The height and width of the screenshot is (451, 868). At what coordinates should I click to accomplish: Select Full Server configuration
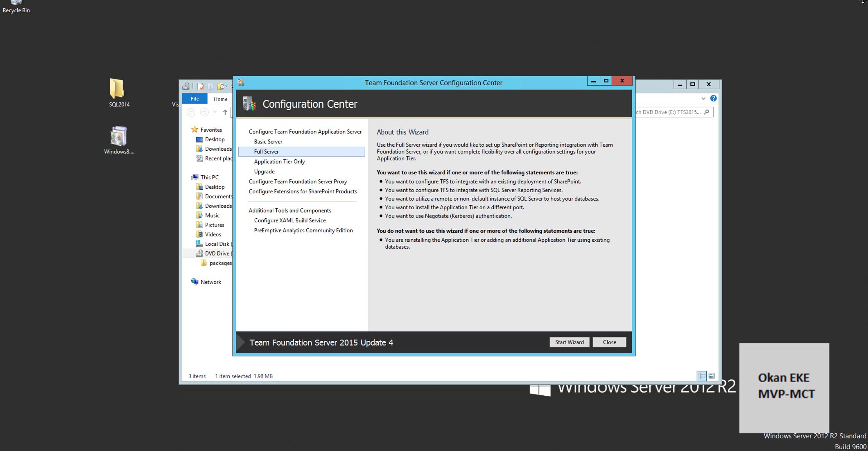click(x=302, y=151)
